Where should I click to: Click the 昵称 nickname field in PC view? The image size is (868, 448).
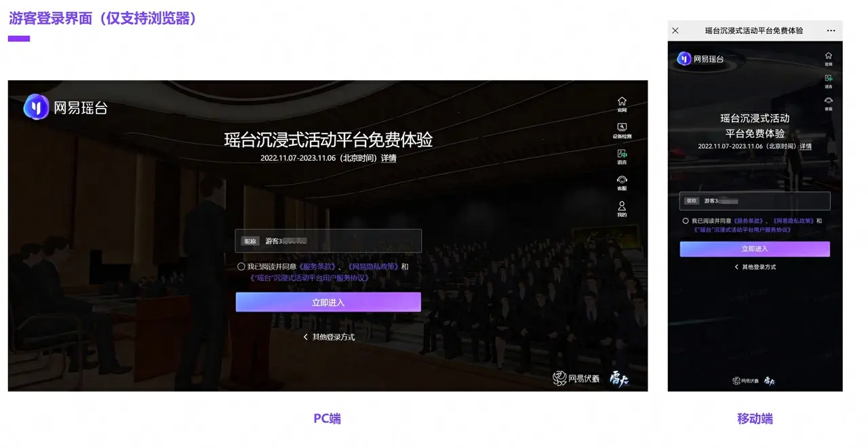[x=328, y=241]
